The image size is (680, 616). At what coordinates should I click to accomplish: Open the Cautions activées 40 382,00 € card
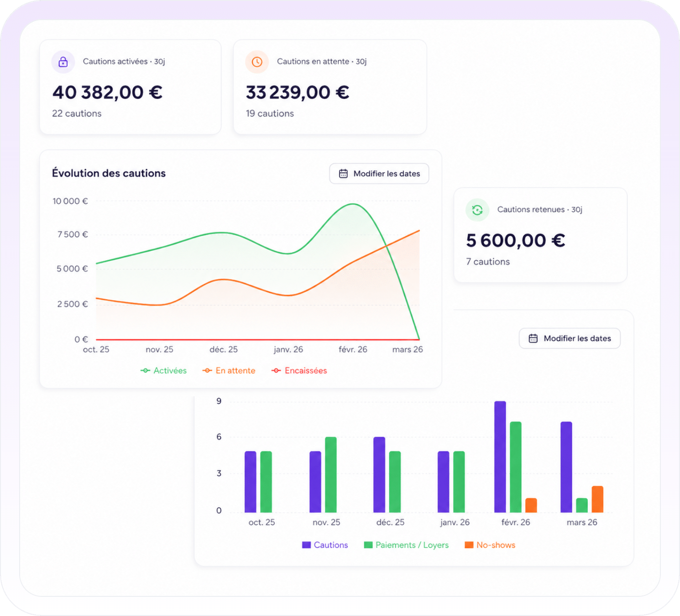pyautogui.click(x=131, y=87)
